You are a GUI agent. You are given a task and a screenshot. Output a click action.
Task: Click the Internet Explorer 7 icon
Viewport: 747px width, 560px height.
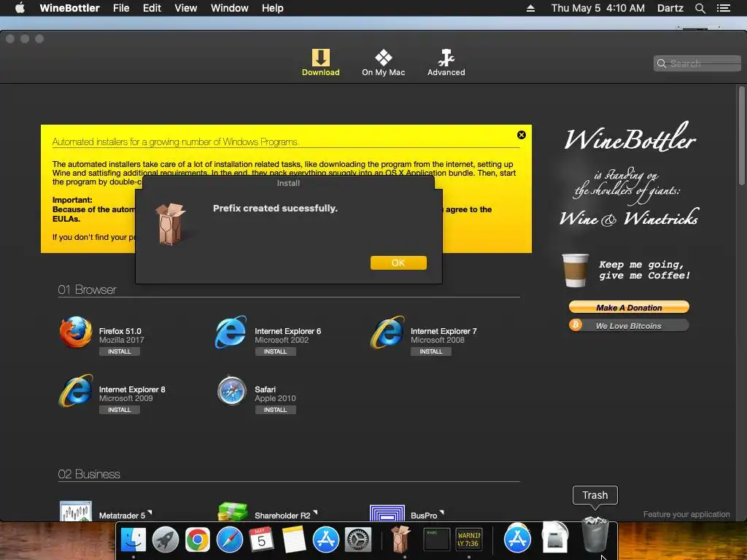click(x=387, y=332)
